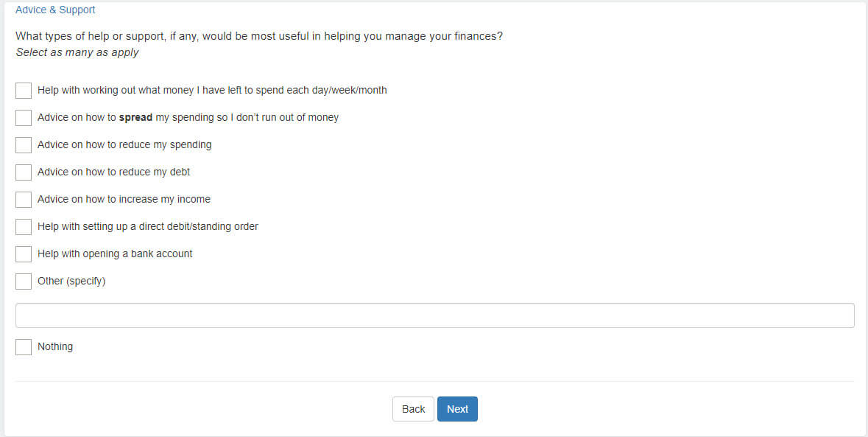Check the Other (specify) checkbox
Image resolution: width=868 pixels, height=437 pixels.
coord(24,281)
